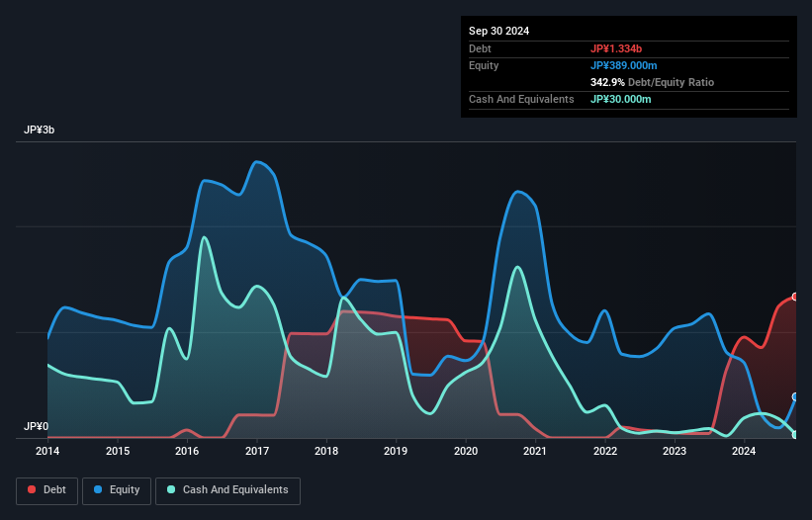Click the 342.9% Debt/Equity Ratio text
Screen dimensions: 812x520
(x=652, y=82)
